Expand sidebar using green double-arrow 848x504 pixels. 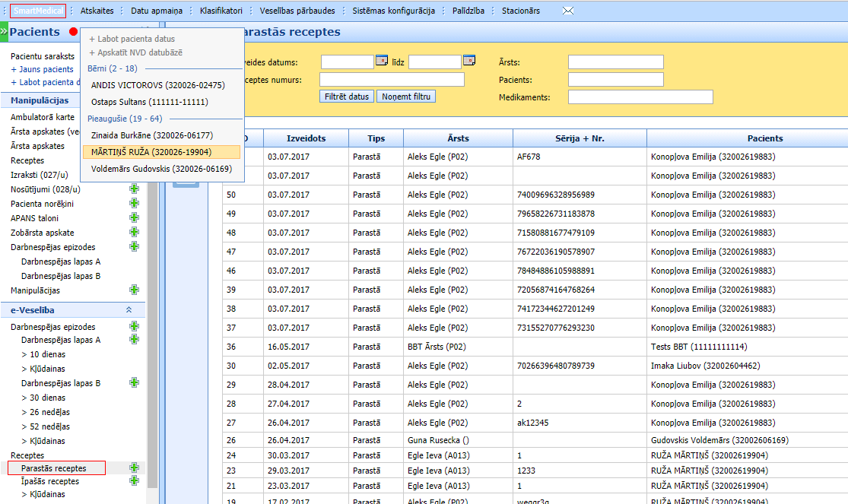coord(4,32)
